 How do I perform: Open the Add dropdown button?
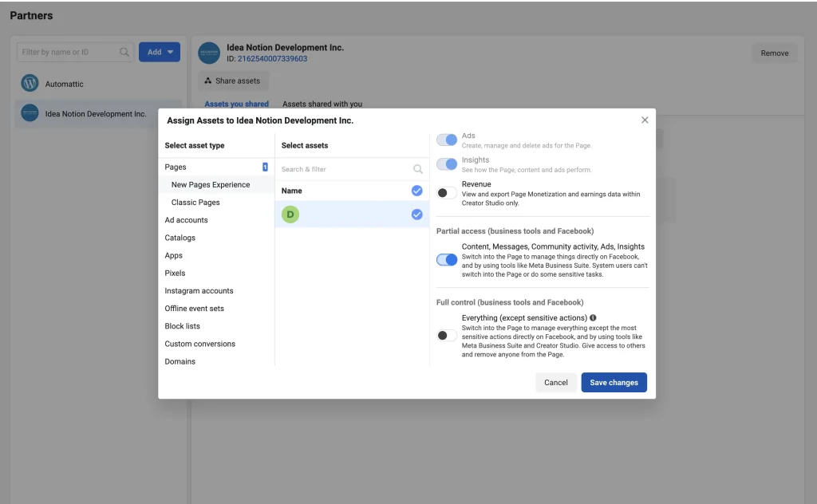(x=160, y=53)
